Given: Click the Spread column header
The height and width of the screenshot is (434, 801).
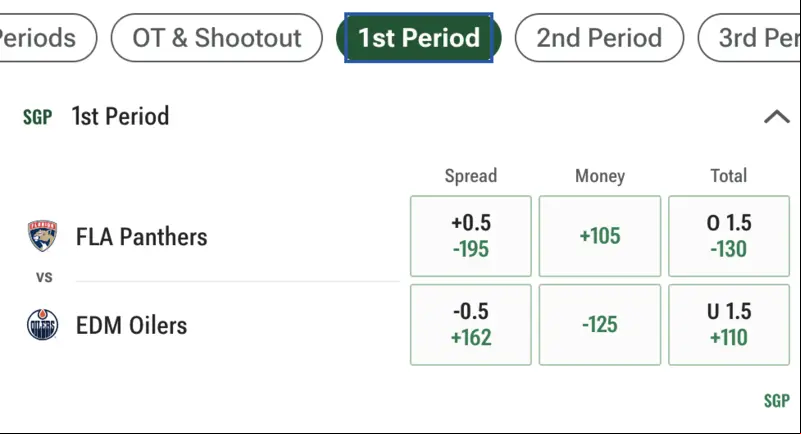Looking at the screenshot, I should tap(470, 176).
